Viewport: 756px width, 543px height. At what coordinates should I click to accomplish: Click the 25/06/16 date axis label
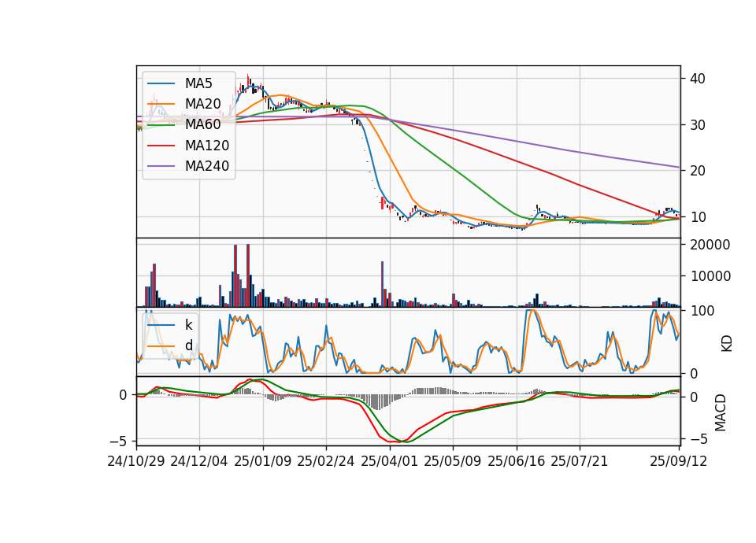(517, 461)
